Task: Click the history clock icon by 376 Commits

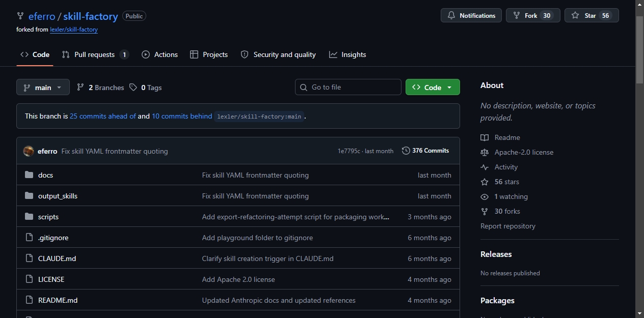Action: click(x=406, y=151)
